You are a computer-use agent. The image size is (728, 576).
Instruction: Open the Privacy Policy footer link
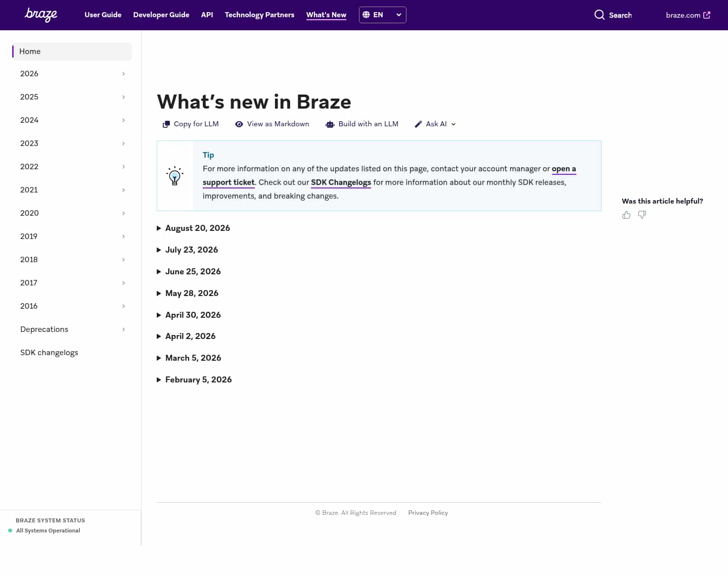coord(428,513)
